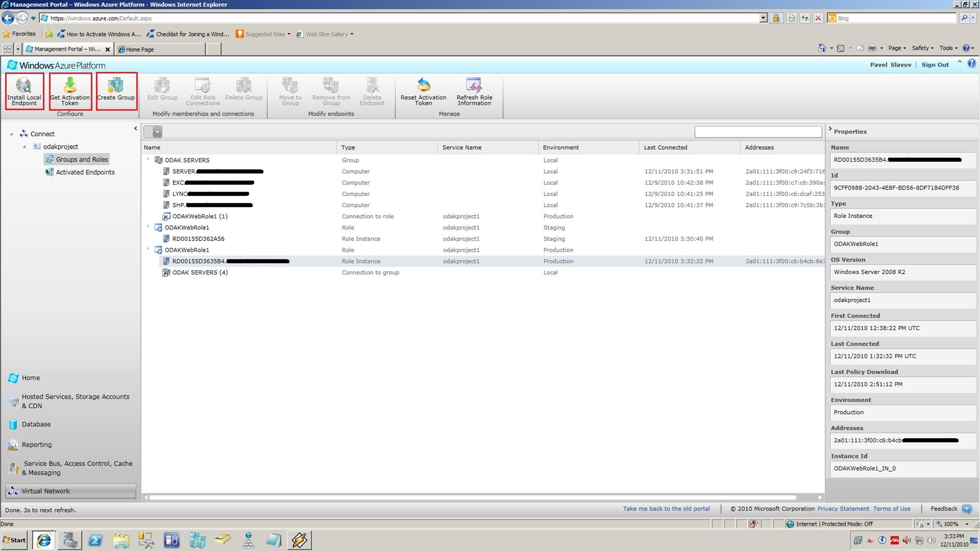Click the browser Stop loading icon
Viewport: 980px width, 551px height.
(818, 18)
